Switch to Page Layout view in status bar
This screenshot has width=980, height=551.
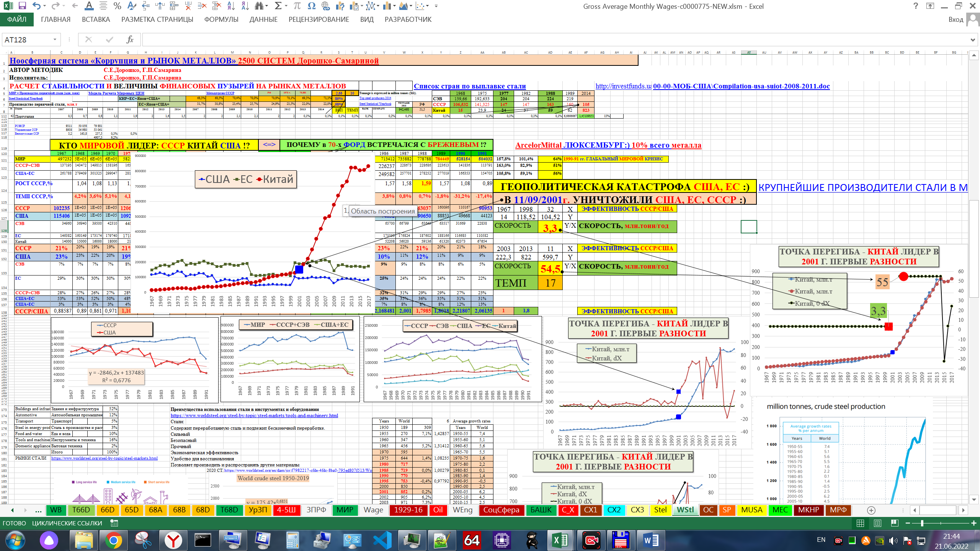pyautogui.click(x=877, y=523)
